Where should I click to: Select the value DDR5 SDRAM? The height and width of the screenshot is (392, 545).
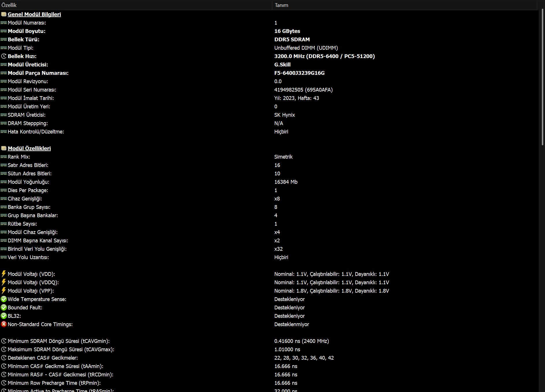tap(292, 39)
